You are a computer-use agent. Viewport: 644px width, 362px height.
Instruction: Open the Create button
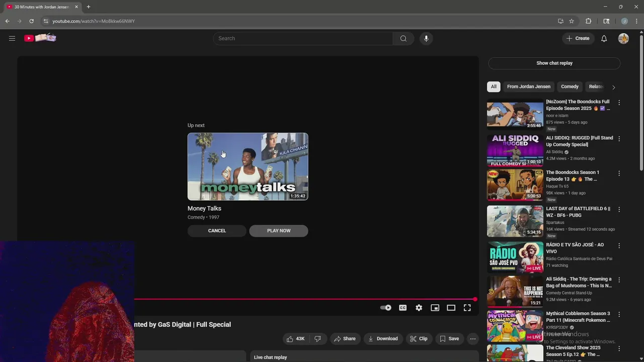pyautogui.click(x=578, y=38)
